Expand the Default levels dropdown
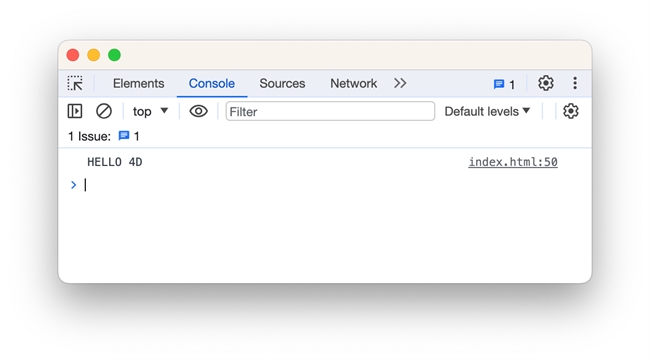Viewport: 650px width, 360px height. pos(487,111)
